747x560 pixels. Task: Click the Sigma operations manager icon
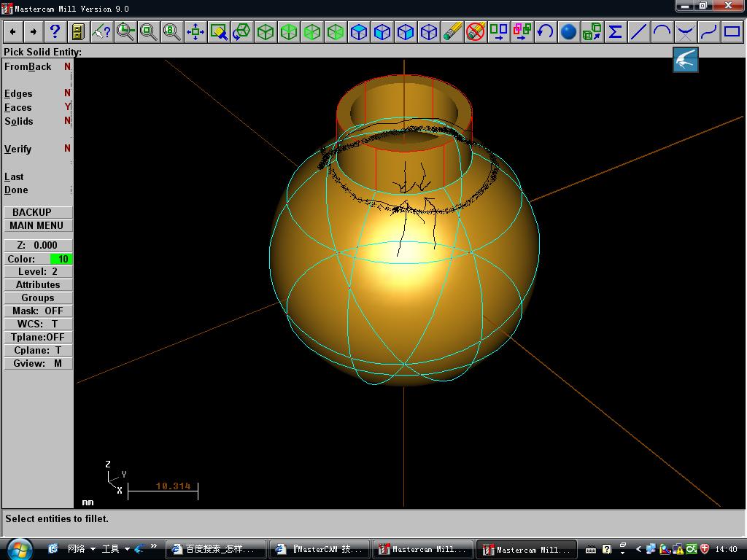(616, 32)
